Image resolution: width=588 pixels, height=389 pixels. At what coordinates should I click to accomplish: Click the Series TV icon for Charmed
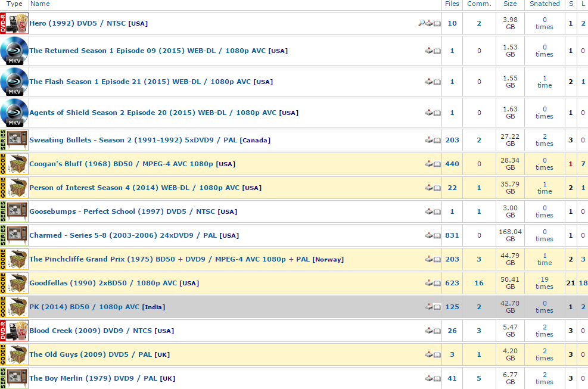pyautogui.click(x=14, y=235)
